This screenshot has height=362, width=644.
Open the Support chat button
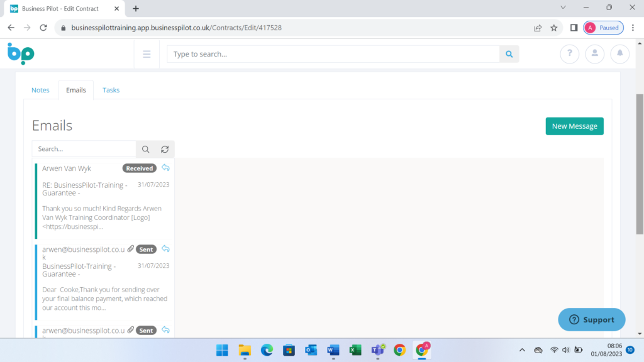(591, 319)
